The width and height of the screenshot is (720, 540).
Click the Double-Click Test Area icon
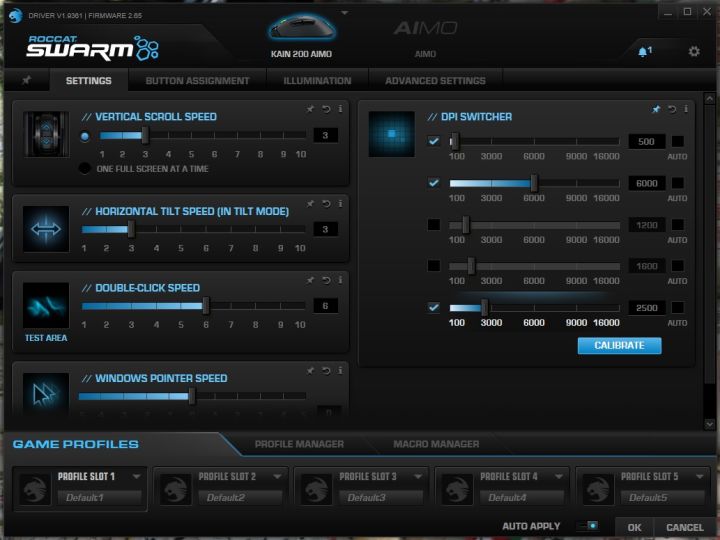tap(46, 306)
